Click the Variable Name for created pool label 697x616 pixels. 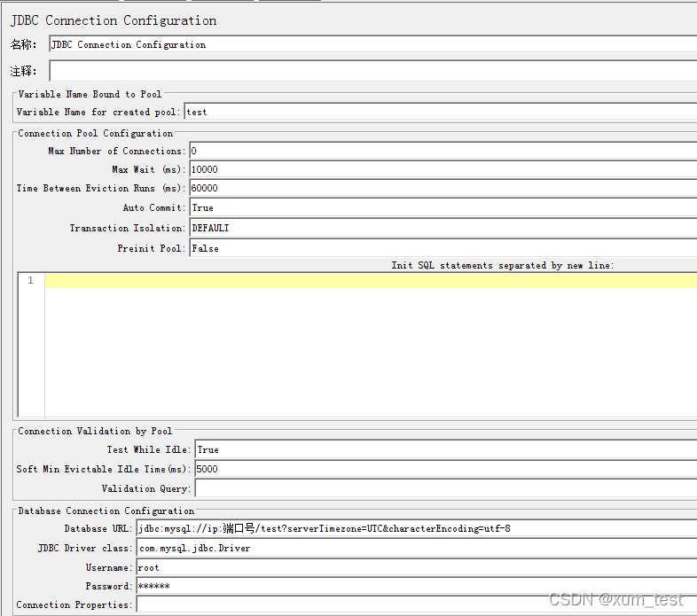98,112
